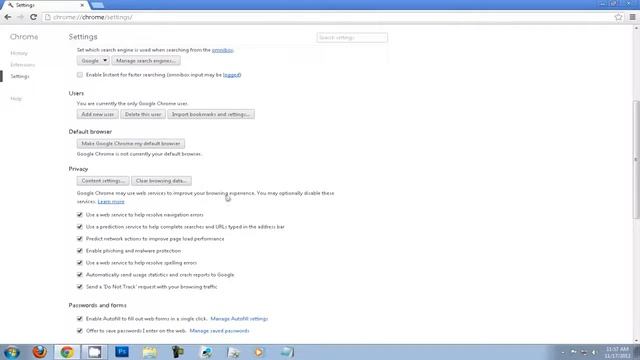The width and height of the screenshot is (640, 360).
Task: Click the network tray icon
Action: (x=584, y=352)
